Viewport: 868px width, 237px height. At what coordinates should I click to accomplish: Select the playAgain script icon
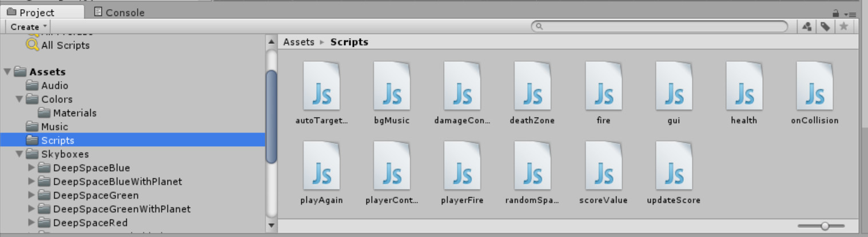(x=321, y=166)
